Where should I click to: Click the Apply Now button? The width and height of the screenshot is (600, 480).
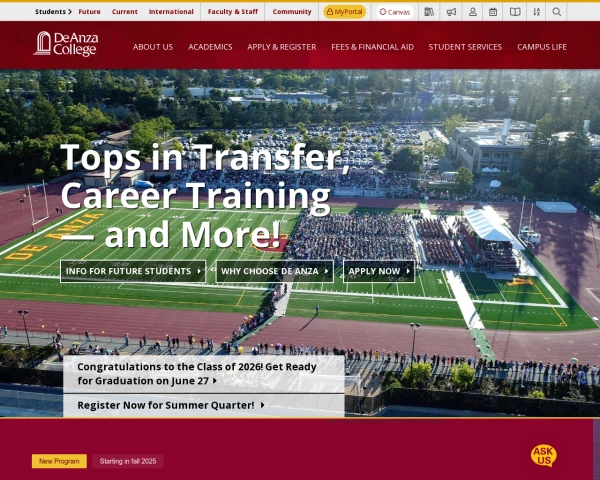379,271
